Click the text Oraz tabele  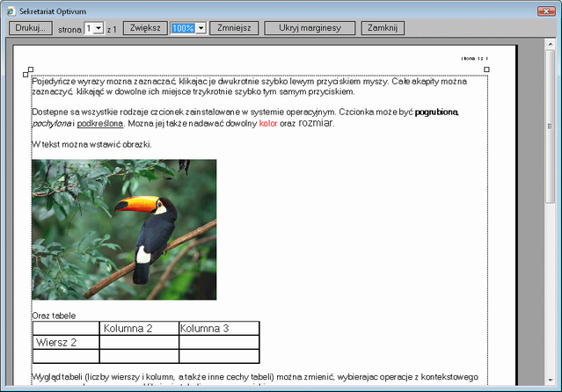click(54, 316)
